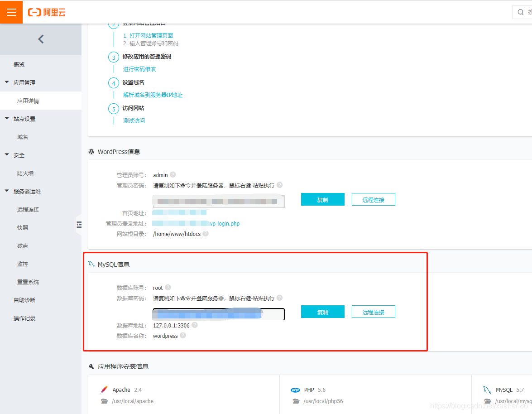
Task: Open the blurred 首页地址 link
Action: (x=179, y=213)
